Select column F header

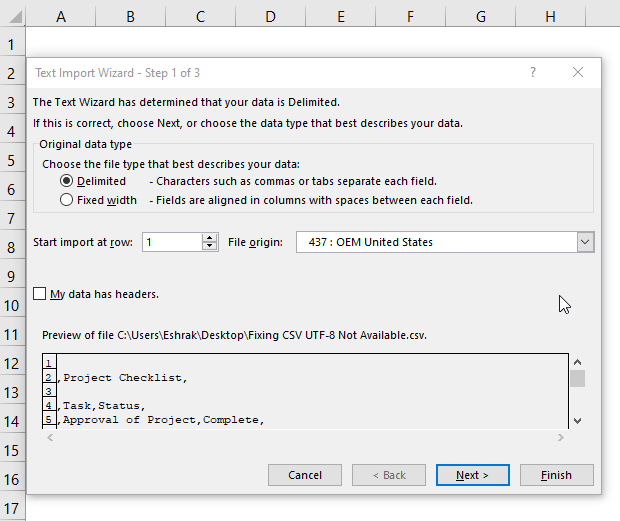(410, 17)
